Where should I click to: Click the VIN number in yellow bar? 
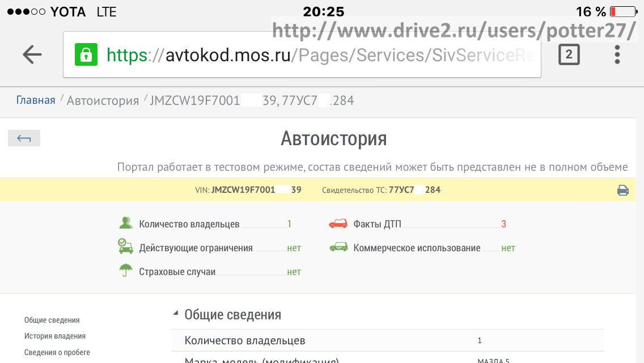tap(256, 190)
